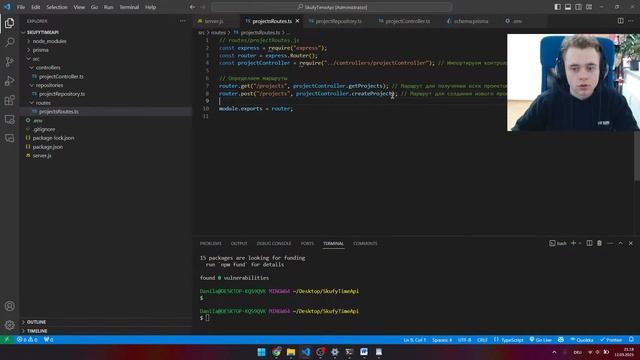Switch to the projectController.ts editor tab
Image resolution: width=640 pixels, height=360 pixels.
[407, 21]
